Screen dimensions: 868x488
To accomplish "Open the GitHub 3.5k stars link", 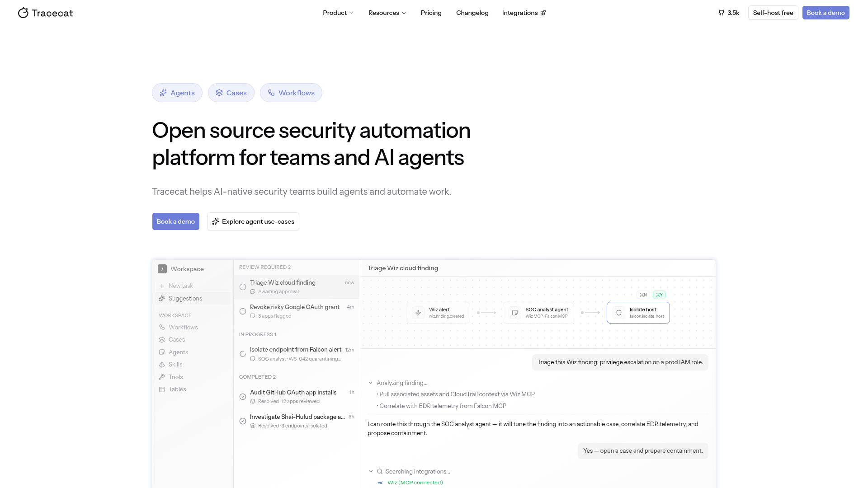I will [729, 13].
